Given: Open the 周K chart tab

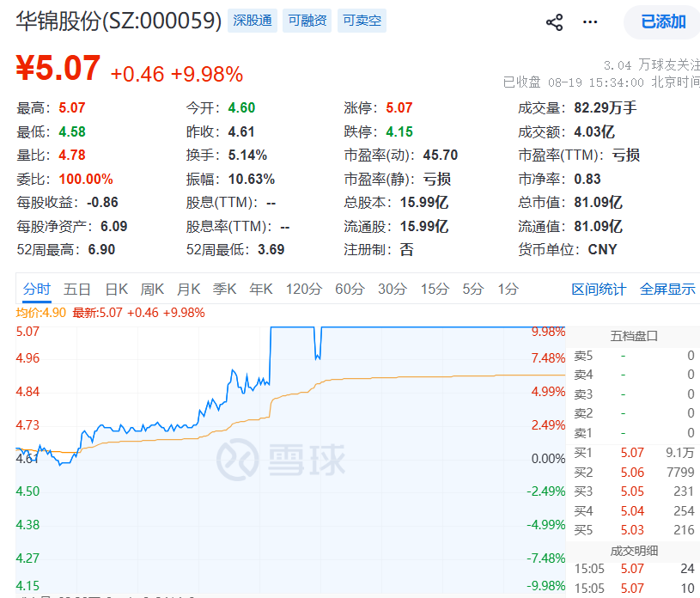Looking at the screenshot, I should (152, 289).
